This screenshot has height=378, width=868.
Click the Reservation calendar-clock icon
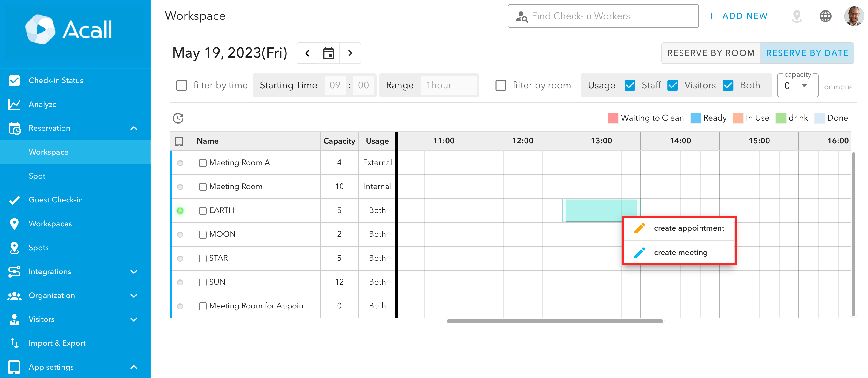point(15,128)
